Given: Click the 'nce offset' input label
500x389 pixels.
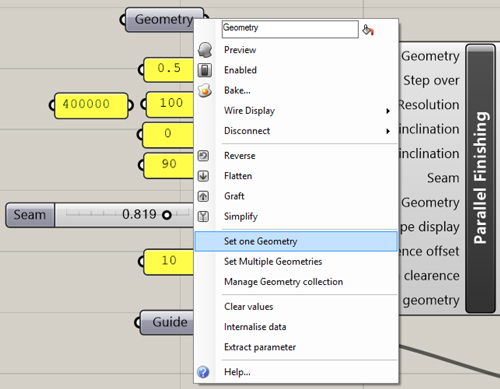Looking at the screenshot, I should (429, 251).
